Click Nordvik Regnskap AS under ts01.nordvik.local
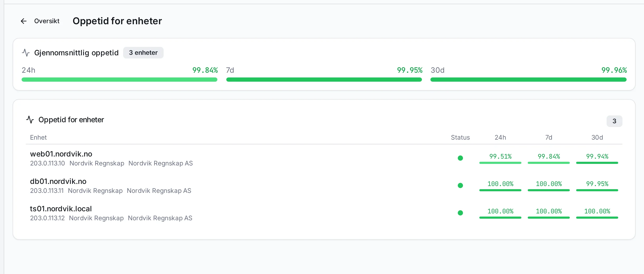Image resolution: width=644 pixels, height=274 pixels. coord(160,218)
